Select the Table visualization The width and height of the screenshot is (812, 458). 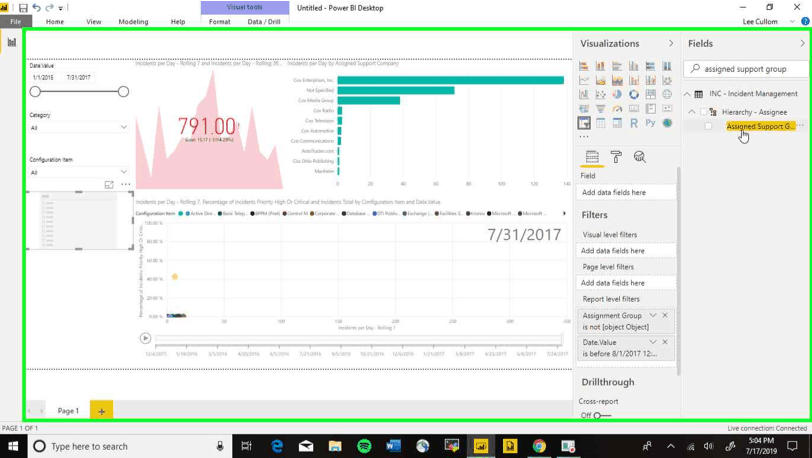(x=600, y=123)
